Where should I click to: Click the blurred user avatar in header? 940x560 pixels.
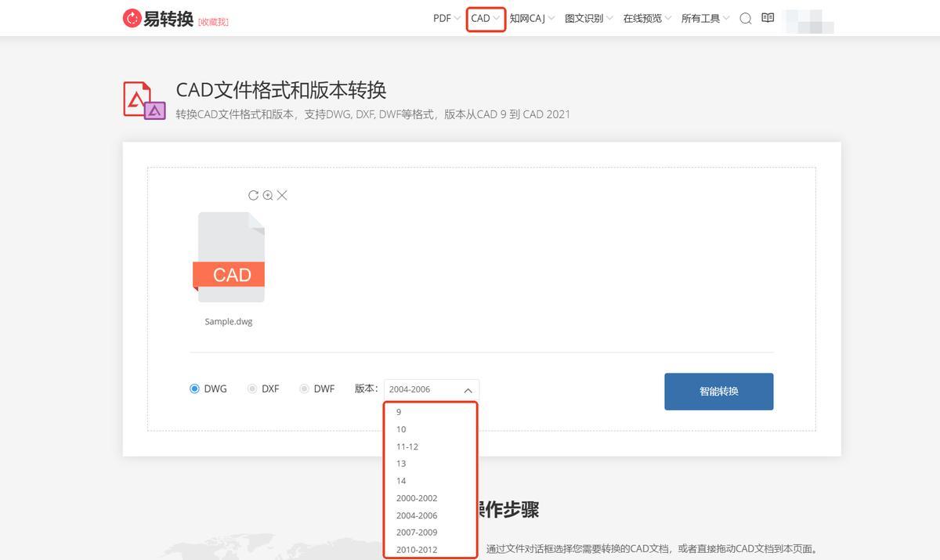[x=808, y=20]
